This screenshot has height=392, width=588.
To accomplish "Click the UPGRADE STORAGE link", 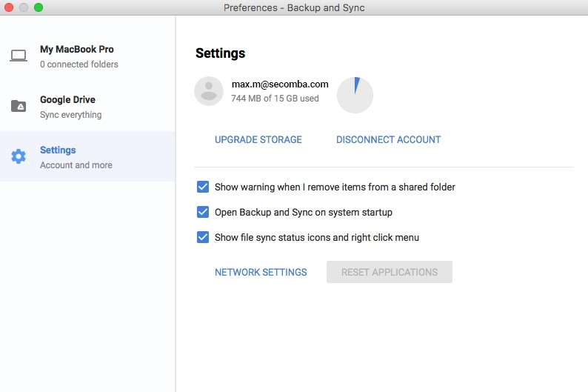I will 258,139.
